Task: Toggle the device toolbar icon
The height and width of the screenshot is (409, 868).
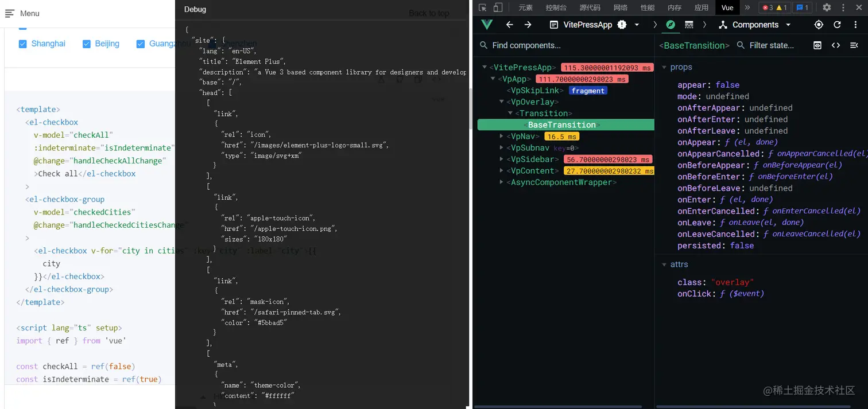Action: tap(498, 7)
